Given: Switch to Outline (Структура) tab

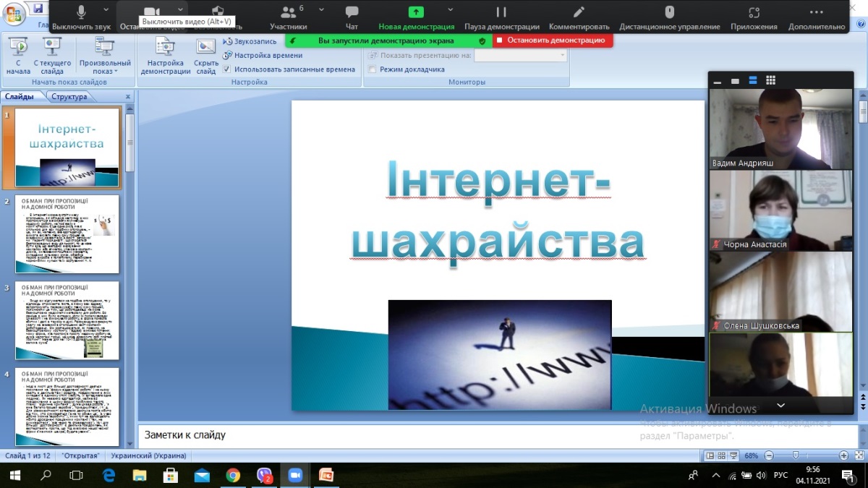Looking at the screenshot, I should pos(69,96).
